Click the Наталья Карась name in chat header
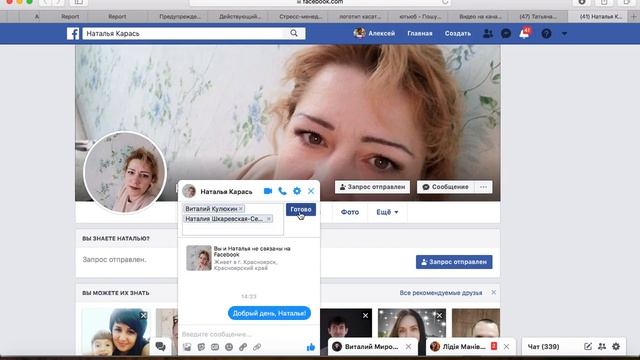Screen dimensions: 640x360 pos(226,191)
